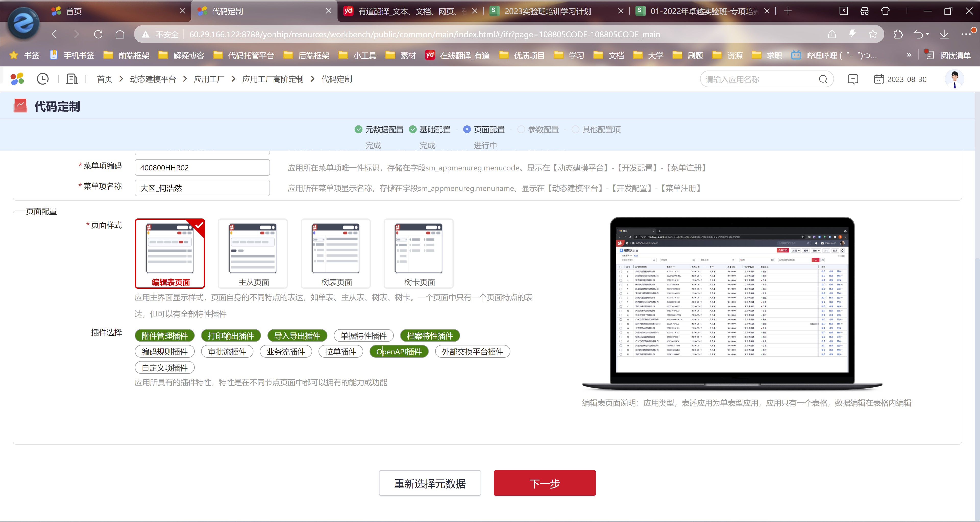Toggle the 单据特性插件 plugin tag
The height and width of the screenshot is (522, 980).
[363, 336]
